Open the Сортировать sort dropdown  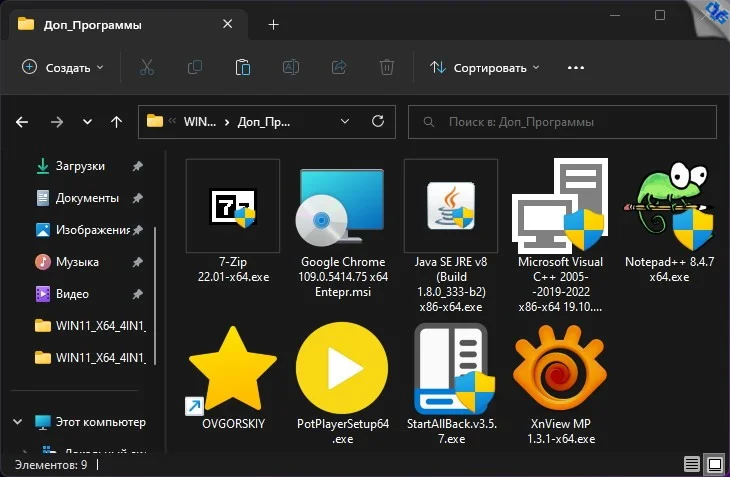484,68
